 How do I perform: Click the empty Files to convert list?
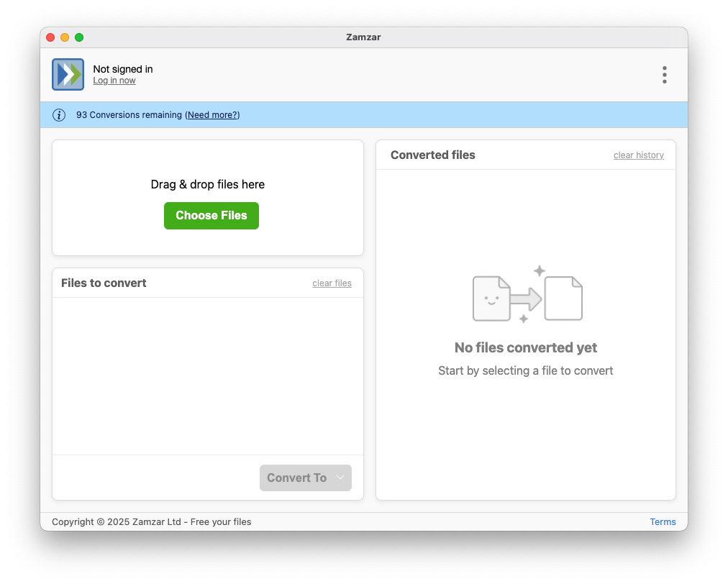[207, 375]
